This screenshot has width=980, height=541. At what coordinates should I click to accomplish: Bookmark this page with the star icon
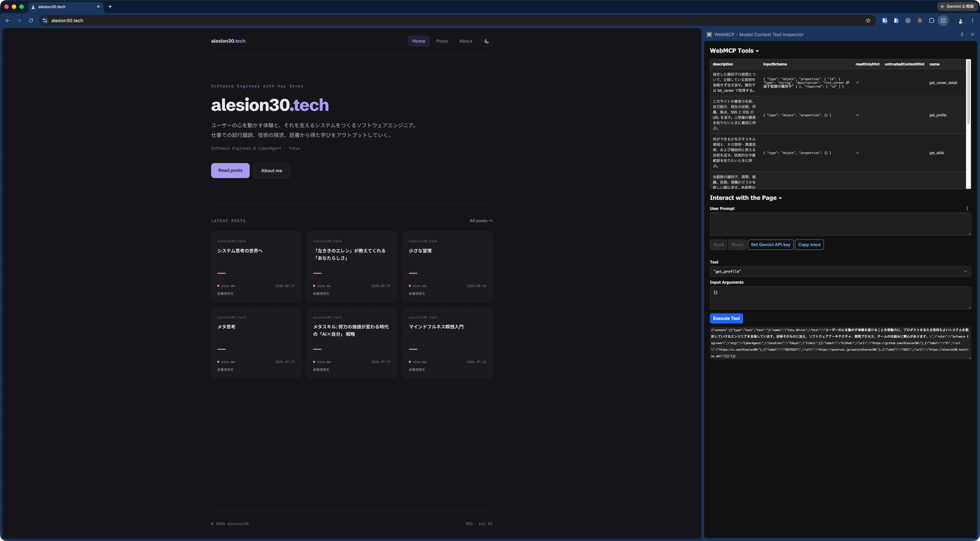click(x=868, y=21)
